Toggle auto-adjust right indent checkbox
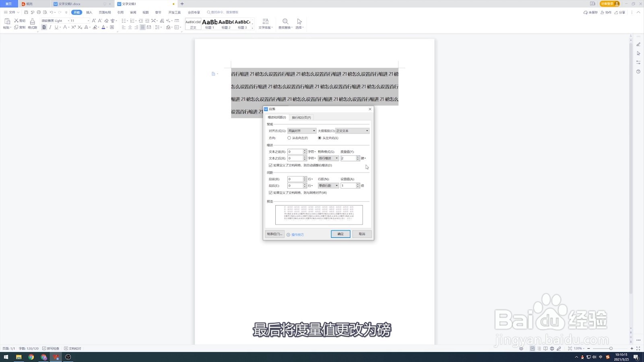644x362 pixels. pos(270,165)
